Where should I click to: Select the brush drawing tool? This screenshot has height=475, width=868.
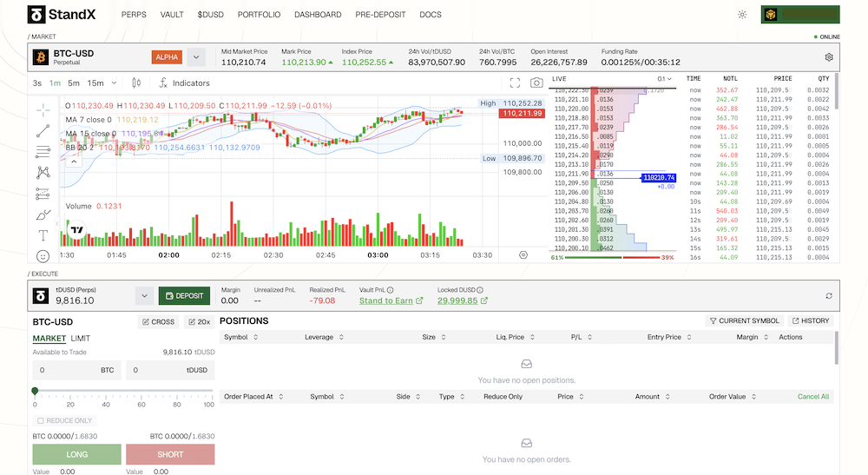pos(43,214)
